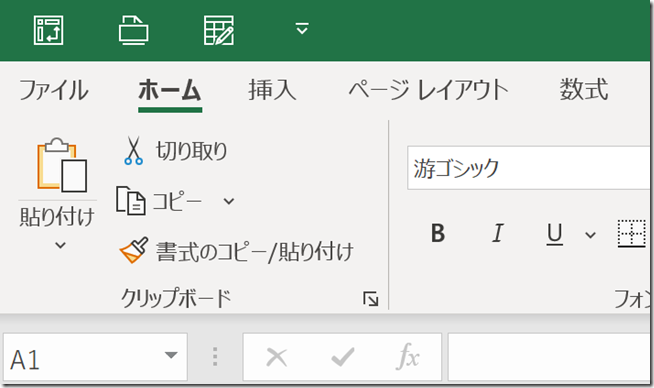Image resolution: width=654 pixels, height=388 pixels.
Task: Select the ホーム ribbon tab
Action: 170,90
